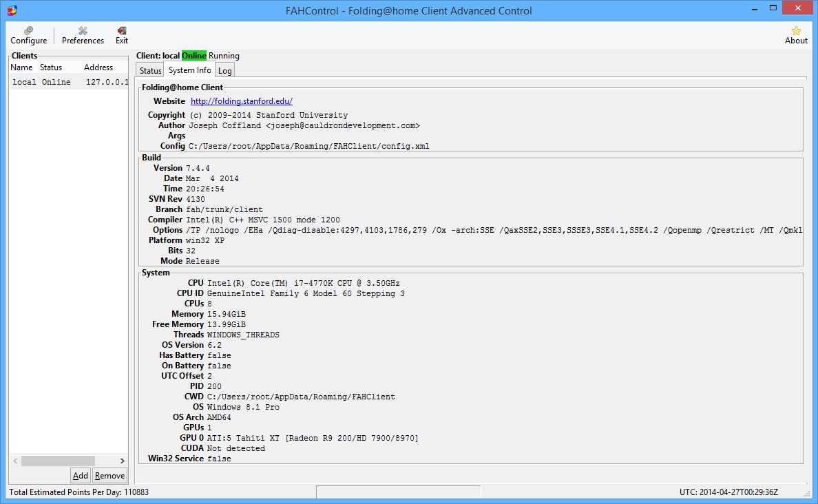The width and height of the screenshot is (818, 504).
Task: Open the Configure toolbar item
Action: click(x=29, y=36)
